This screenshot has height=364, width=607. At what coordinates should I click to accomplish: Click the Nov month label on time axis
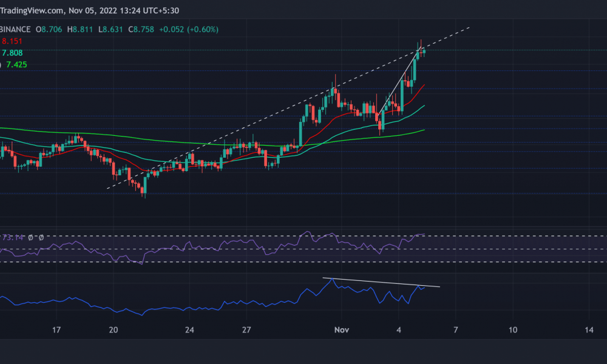[342, 330]
